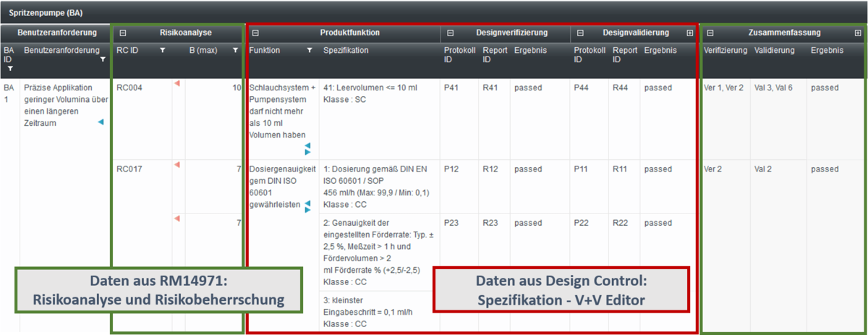Filter the Funktion column
Screen dimensions: 868x335
(x=310, y=51)
